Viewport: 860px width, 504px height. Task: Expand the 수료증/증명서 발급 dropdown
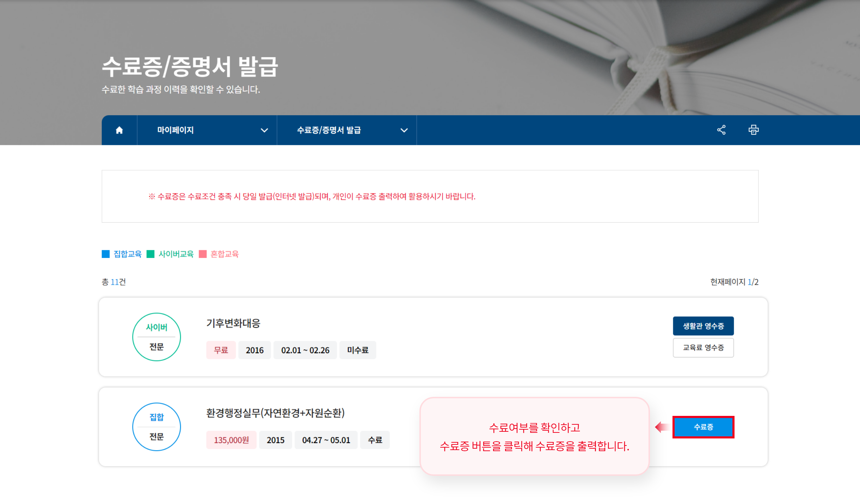point(404,130)
